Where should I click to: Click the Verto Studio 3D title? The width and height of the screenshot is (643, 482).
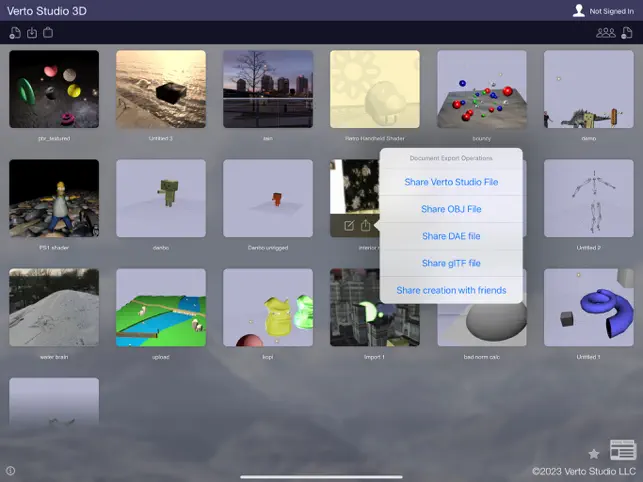(47, 11)
